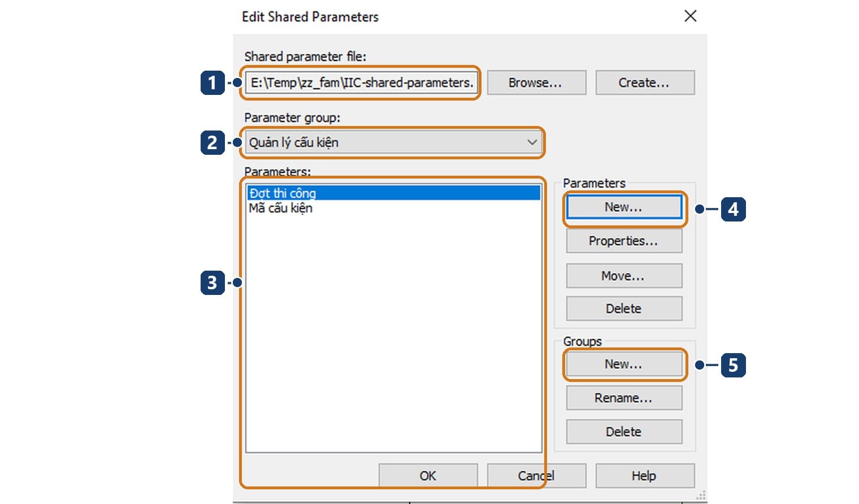Click New under Parameters
This screenshot has height=504, width=859.
tap(624, 207)
